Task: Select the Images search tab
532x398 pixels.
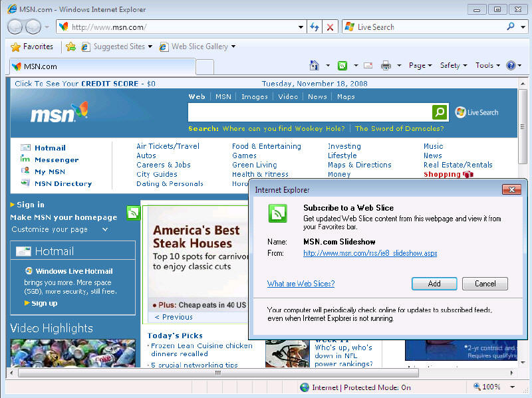Action: click(x=255, y=97)
